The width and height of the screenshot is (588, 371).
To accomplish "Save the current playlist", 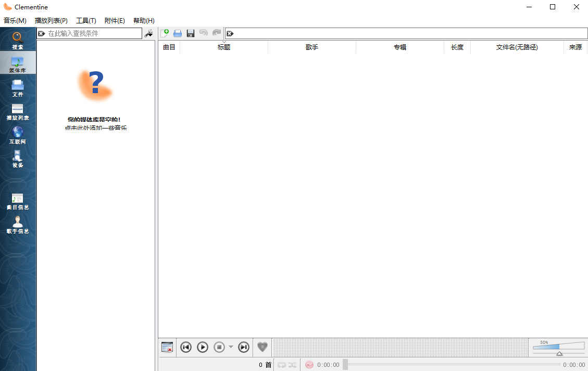I will pos(190,33).
